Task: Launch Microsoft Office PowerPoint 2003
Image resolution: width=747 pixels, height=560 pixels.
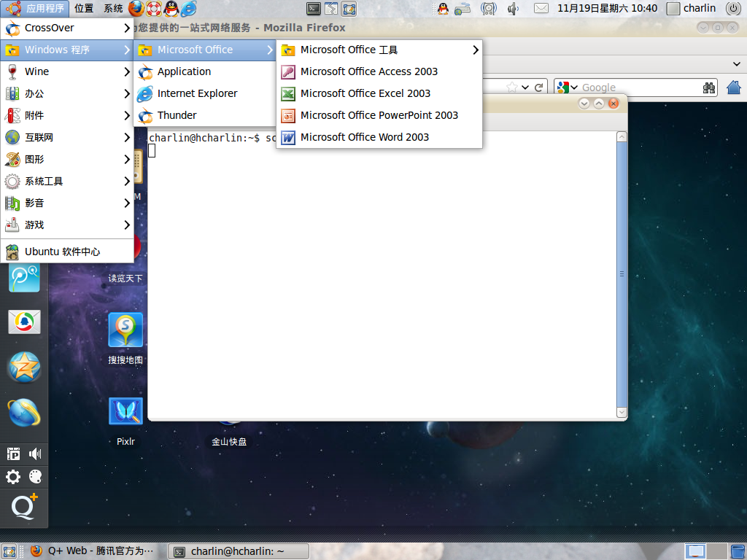Action: click(379, 115)
